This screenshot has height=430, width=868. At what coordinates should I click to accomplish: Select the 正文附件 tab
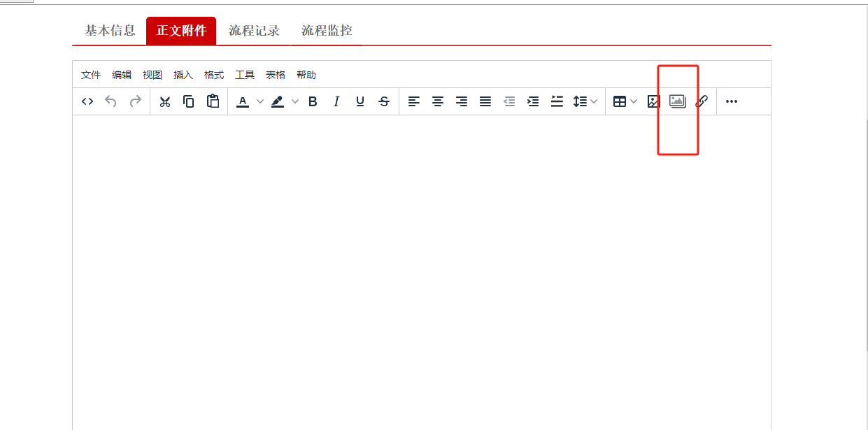(181, 31)
